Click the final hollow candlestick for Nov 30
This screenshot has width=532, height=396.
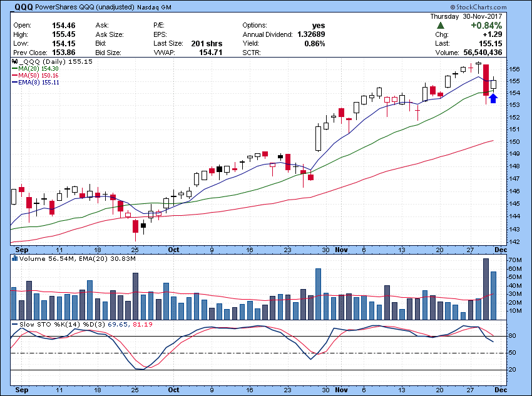point(493,84)
